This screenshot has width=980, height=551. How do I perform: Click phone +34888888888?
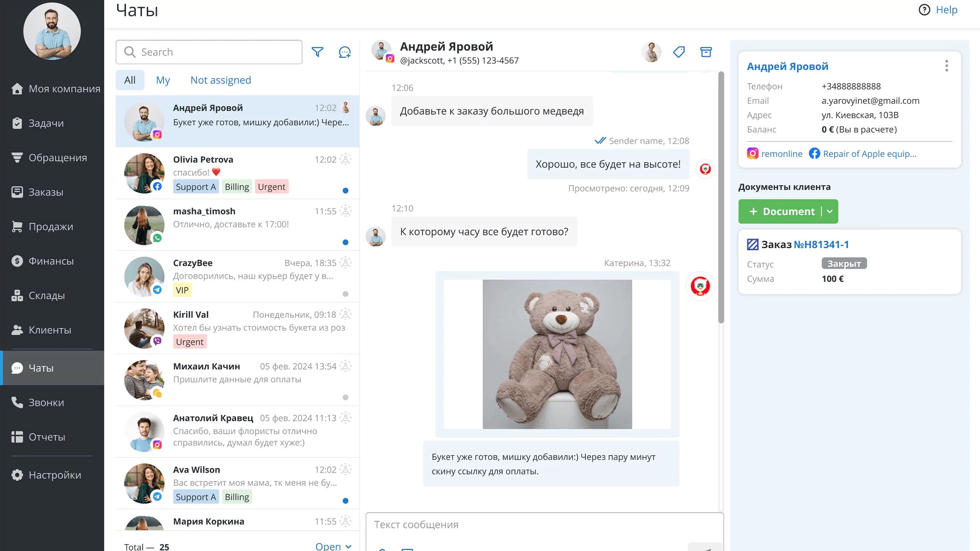851,86
